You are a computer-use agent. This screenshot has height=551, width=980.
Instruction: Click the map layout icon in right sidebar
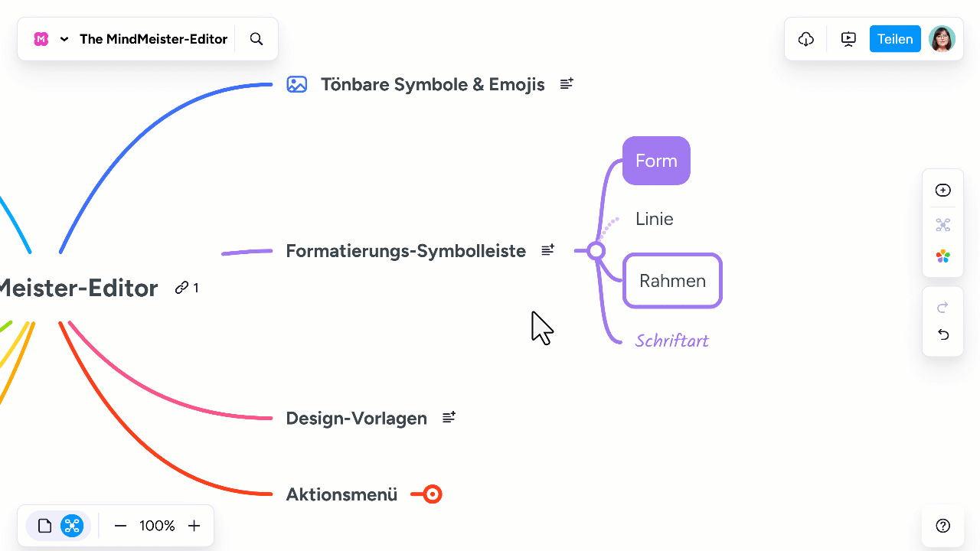click(x=943, y=225)
